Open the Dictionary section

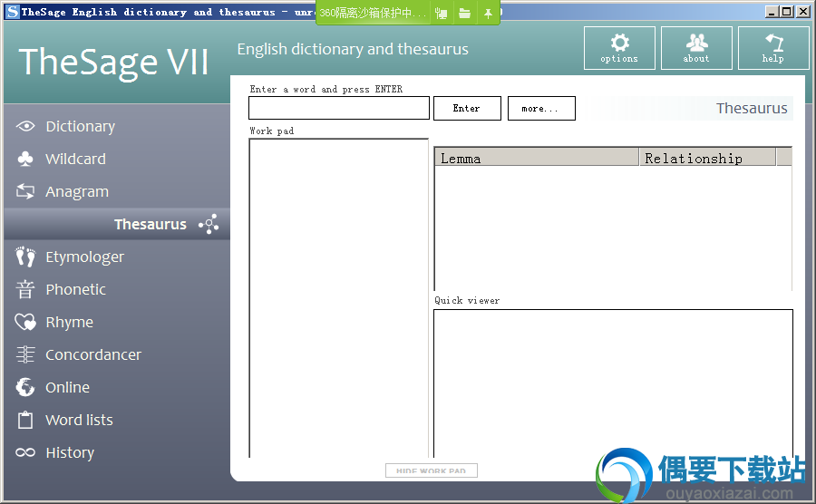coord(80,126)
